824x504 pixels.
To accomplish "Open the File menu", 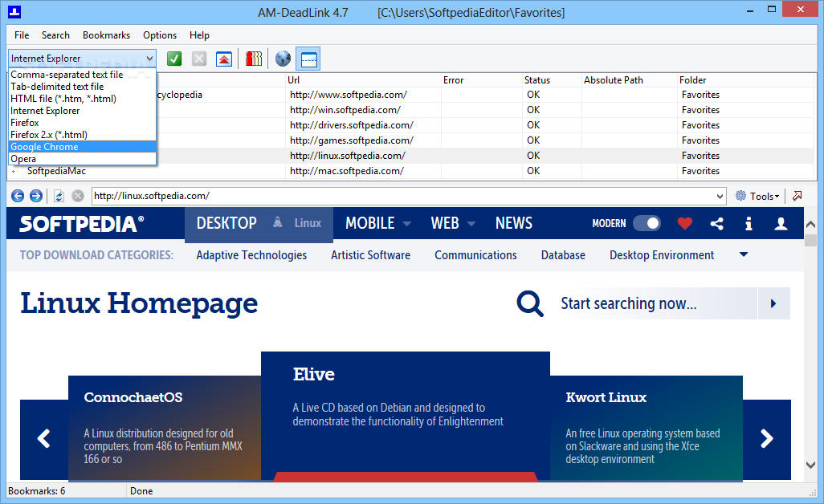I will coord(22,35).
